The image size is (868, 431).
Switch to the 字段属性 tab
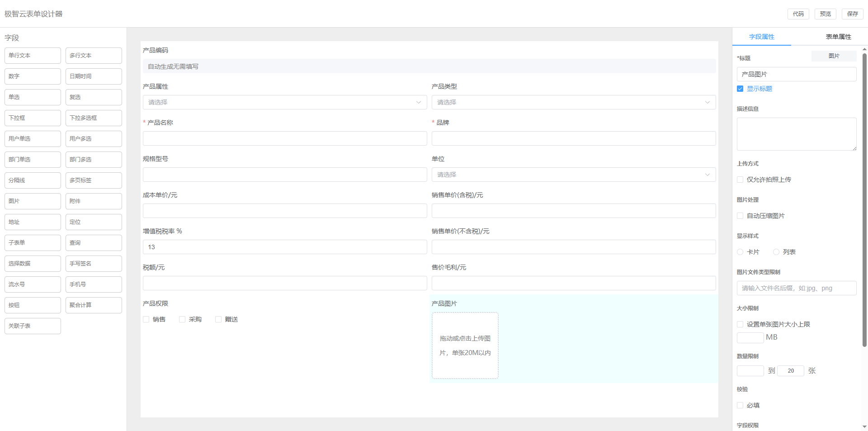(761, 37)
